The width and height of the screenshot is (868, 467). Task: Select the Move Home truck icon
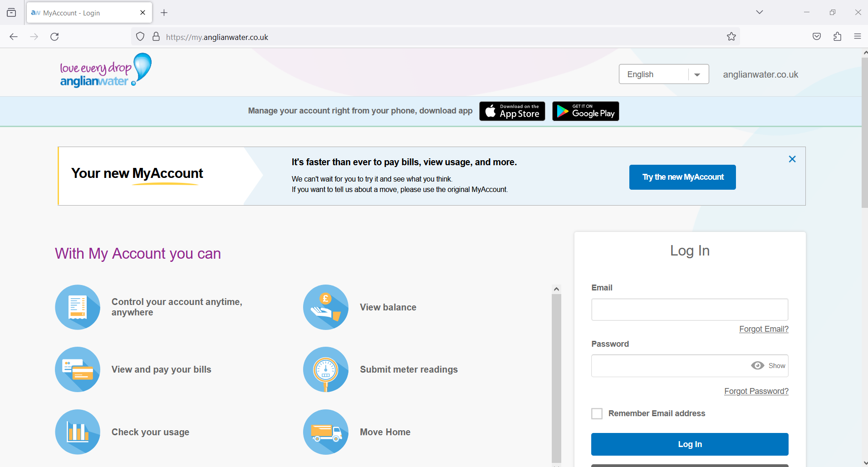(325, 432)
